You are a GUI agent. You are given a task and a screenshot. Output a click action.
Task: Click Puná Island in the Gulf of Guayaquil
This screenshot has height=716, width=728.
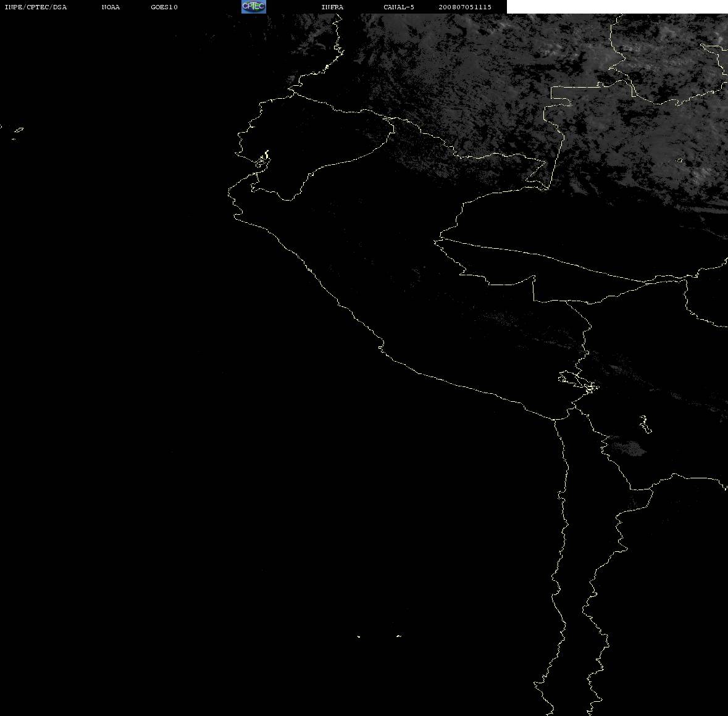263,160
